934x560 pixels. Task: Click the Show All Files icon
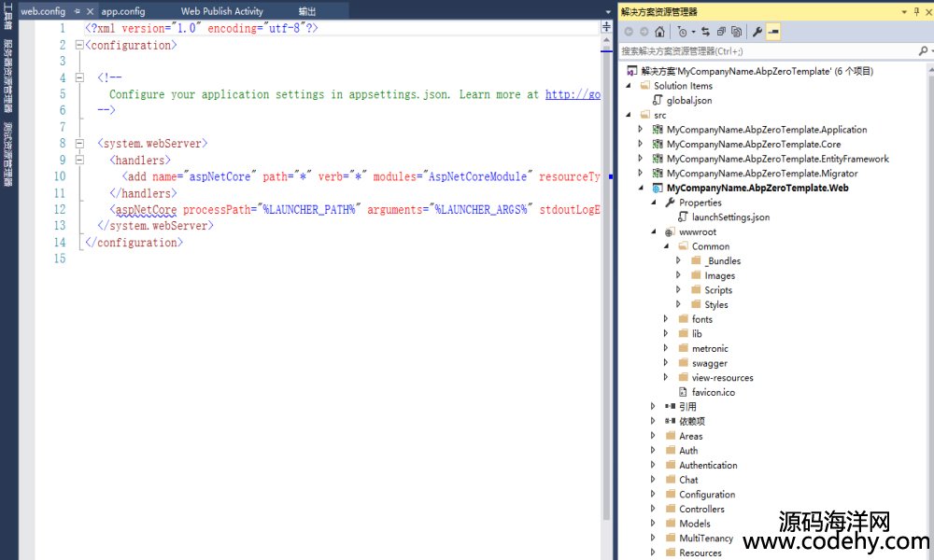point(737,32)
